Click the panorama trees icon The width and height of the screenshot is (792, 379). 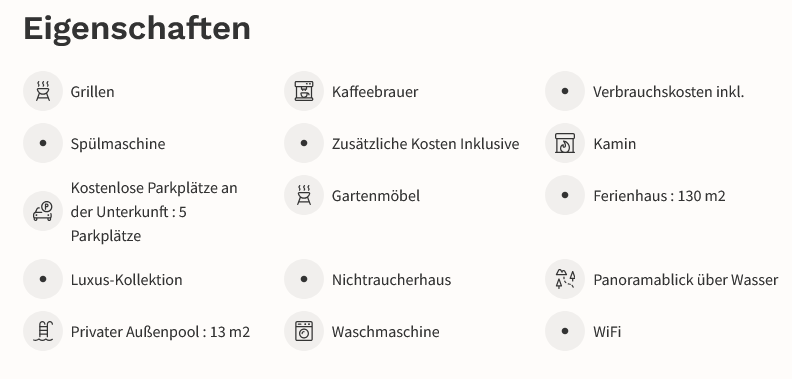tap(565, 279)
